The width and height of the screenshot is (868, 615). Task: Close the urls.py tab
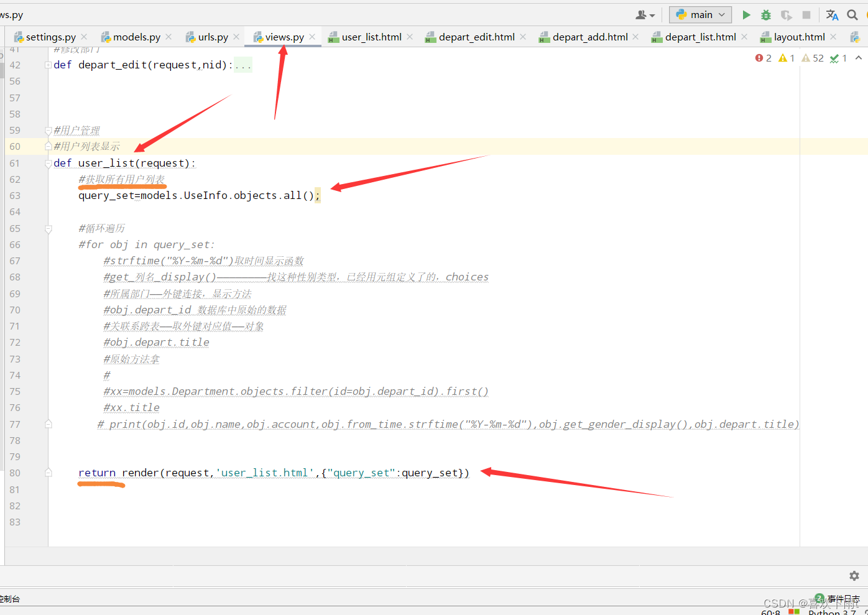click(x=236, y=37)
